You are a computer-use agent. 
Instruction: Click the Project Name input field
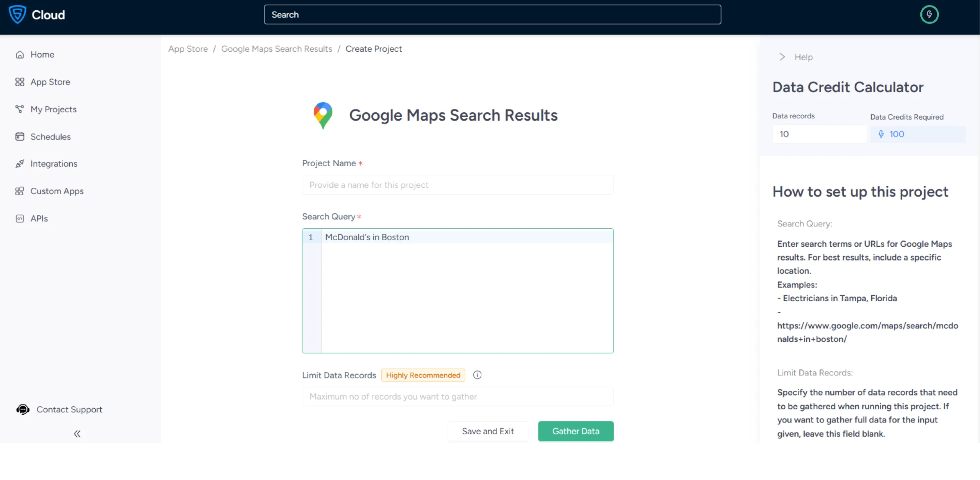(458, 185)
